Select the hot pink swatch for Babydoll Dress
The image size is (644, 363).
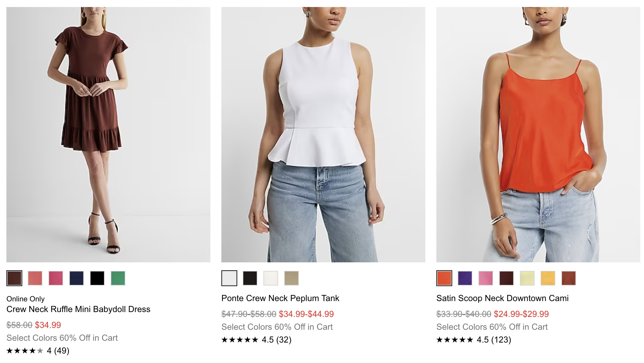[x=56, y=278]
